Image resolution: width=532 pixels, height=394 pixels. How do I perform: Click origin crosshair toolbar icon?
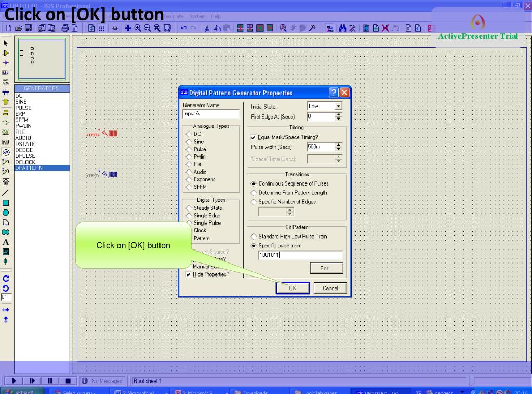click(115, 28)
